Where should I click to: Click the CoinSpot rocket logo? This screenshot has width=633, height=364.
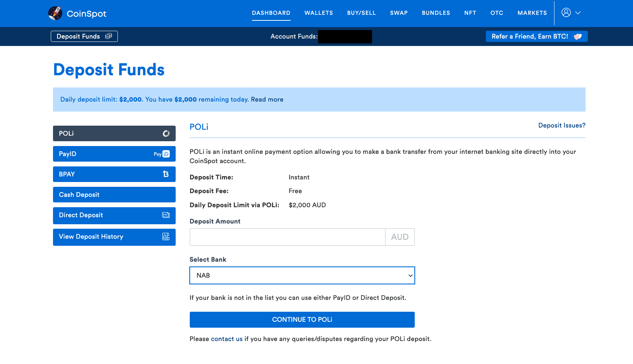pyautogui.click(x=56, y=13)
